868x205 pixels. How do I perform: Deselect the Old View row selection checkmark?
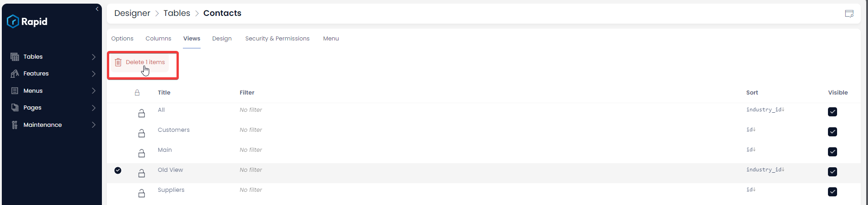pos(118,170)
